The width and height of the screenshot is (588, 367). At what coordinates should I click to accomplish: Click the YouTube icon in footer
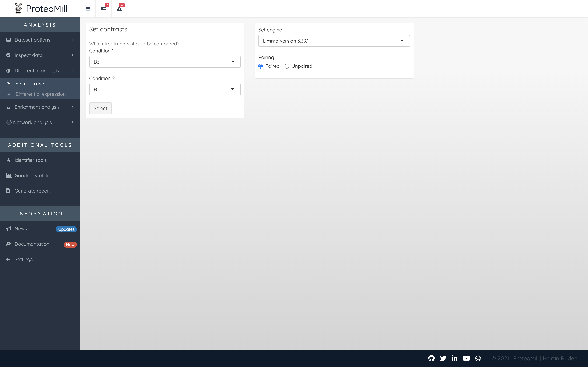click(x=466, y=358)
